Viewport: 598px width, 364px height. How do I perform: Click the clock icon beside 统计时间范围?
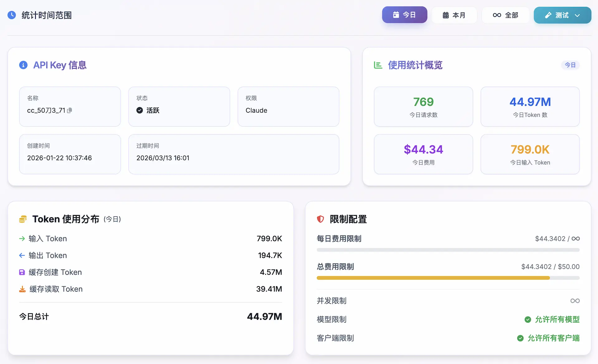[12, 15]
